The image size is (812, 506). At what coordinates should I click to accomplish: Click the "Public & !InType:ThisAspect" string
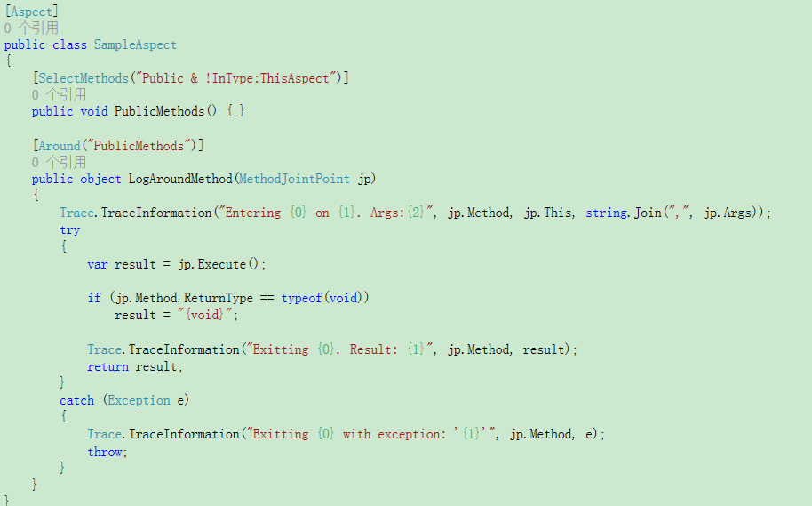point(235,78)
